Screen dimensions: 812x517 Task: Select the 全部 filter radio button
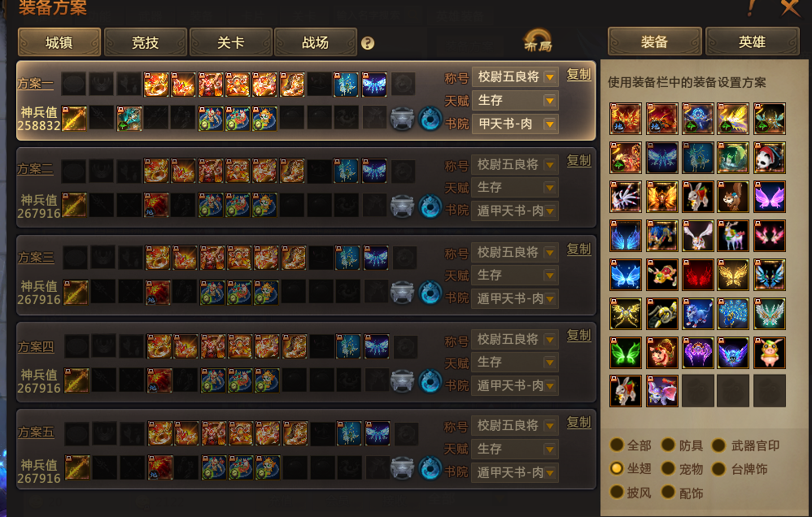coord(616,445)
